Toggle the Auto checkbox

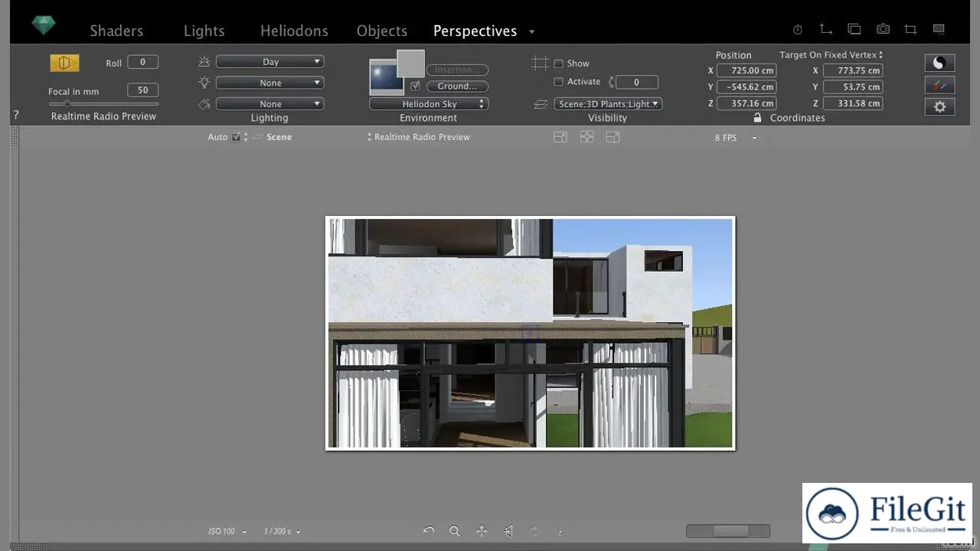(236, 137)
